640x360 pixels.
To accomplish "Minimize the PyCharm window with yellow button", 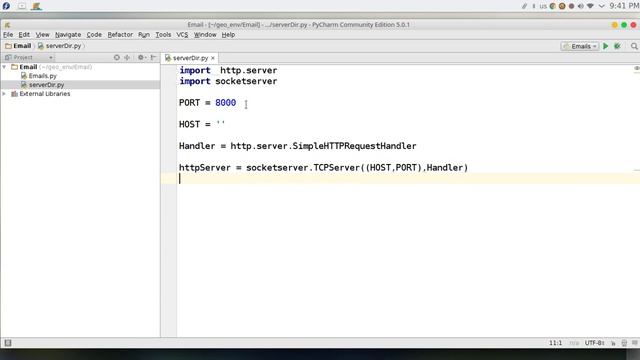I will (x=615, y=25).
